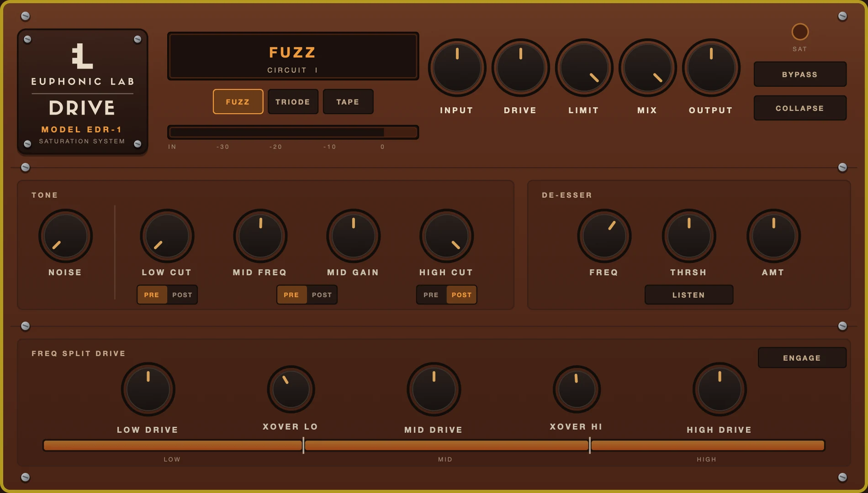Viewport: 868px width, 493px height.
Task: Click the low-mid crossover handle on band bar
Action: pos(303,446)
